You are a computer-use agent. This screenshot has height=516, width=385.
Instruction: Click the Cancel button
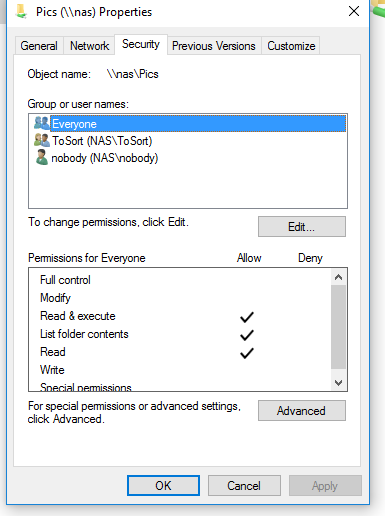pyautogui.click(x=244, y=485)
